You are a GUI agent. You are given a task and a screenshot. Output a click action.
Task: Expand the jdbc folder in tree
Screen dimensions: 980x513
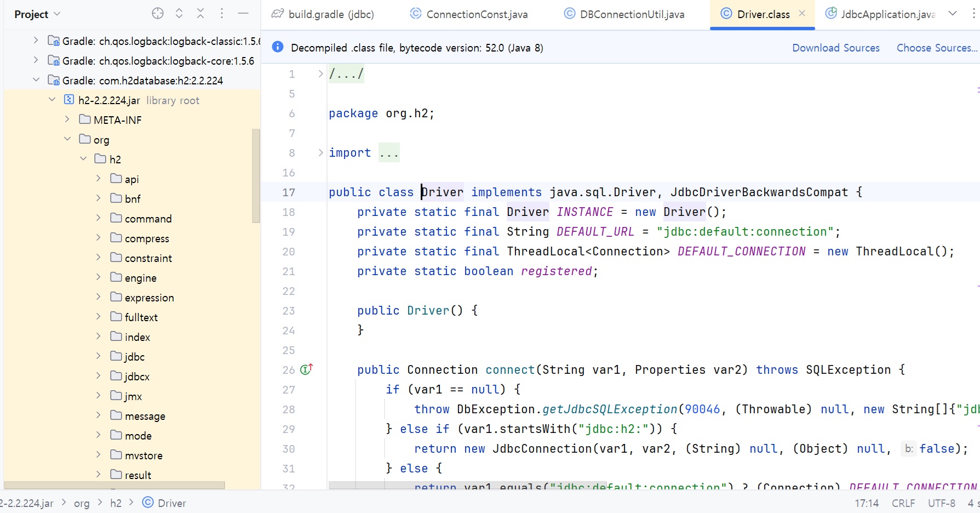click(x=99, y=356)
